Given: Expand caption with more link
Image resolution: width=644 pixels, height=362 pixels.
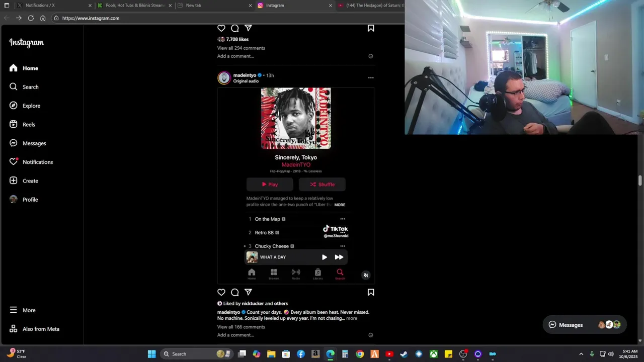Looking at the screenshot, I should click(x=352, y=318).
